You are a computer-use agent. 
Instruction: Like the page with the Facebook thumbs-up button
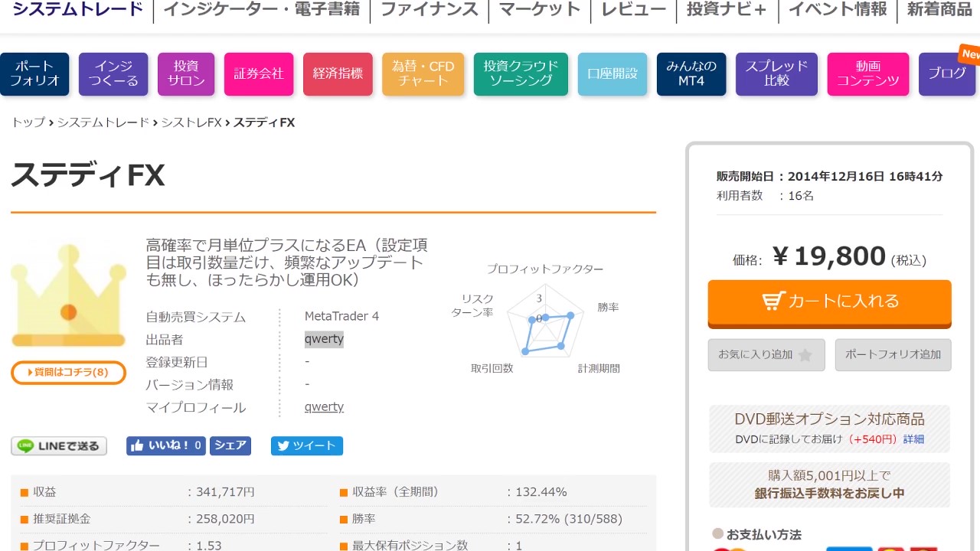pyautogui.click(x=166, y=446)
